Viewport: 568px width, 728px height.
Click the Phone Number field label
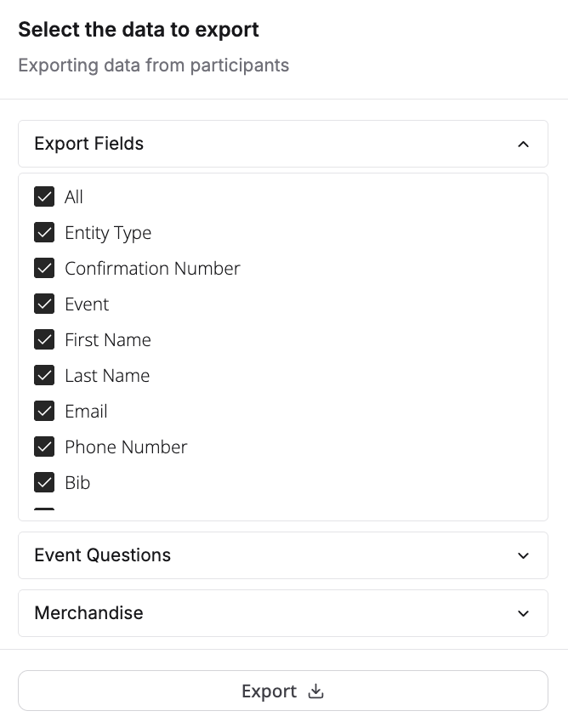click(126, 447)
